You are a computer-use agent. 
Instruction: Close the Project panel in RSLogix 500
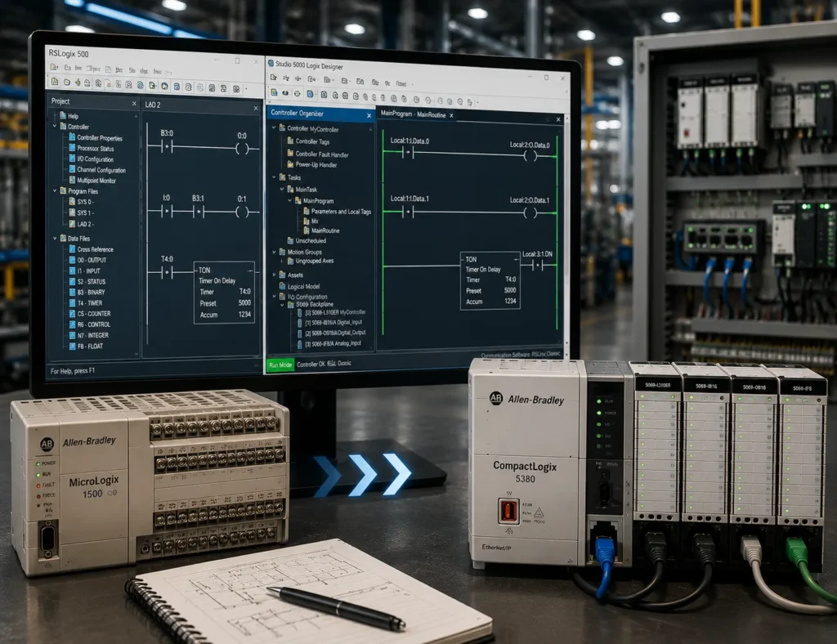click(134, 104)
